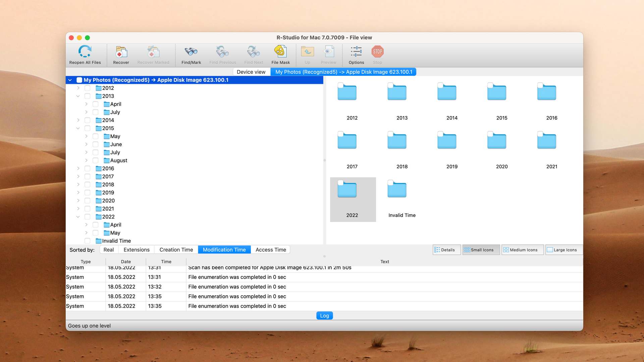Viewport: 644px width, 362px height.
Task: Check the Invalid Time checkbox in the tree
Action: coord(87,241)
